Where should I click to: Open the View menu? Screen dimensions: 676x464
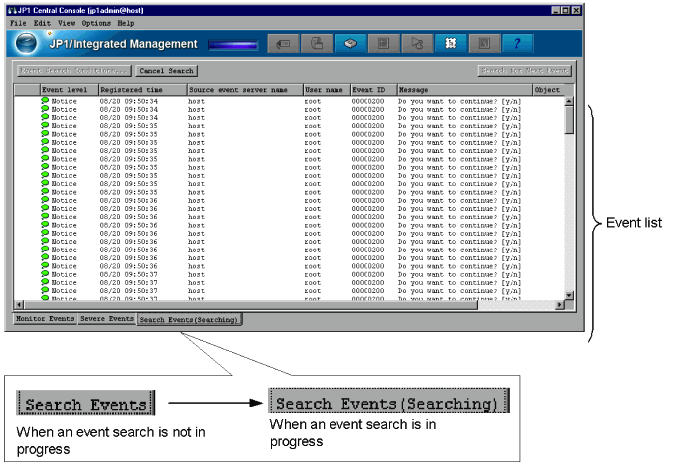pos(66,22)
